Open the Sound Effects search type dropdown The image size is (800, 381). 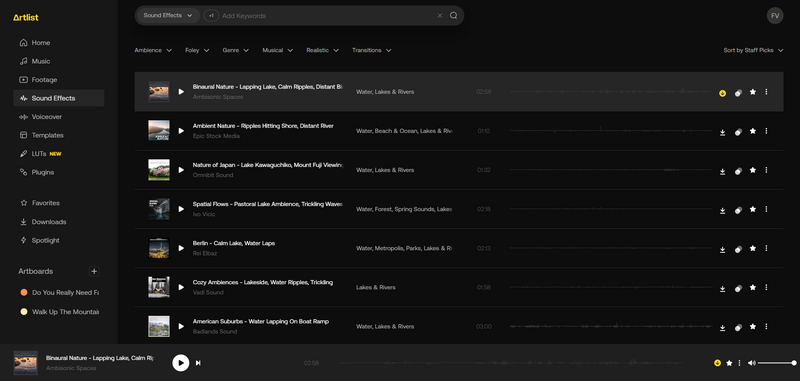168,16
